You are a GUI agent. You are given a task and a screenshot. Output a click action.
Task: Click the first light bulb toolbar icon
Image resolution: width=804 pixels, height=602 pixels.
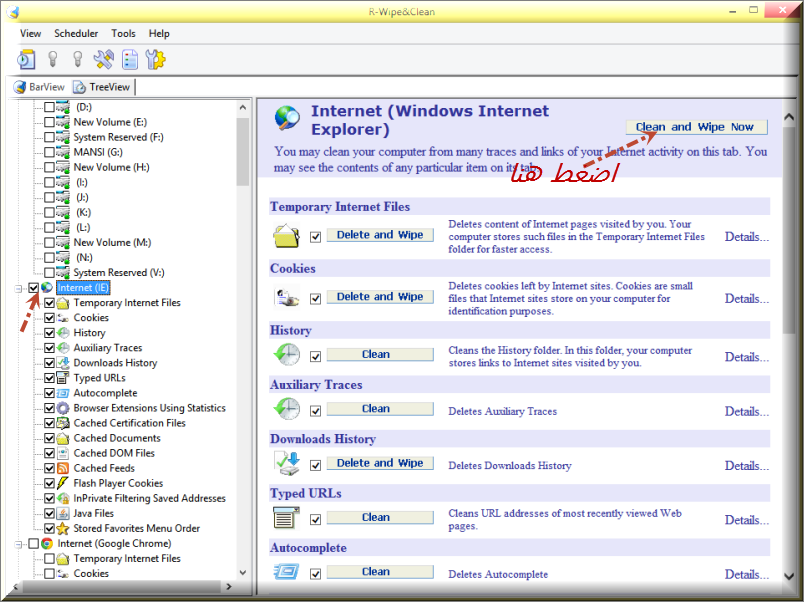click(52, 59)
